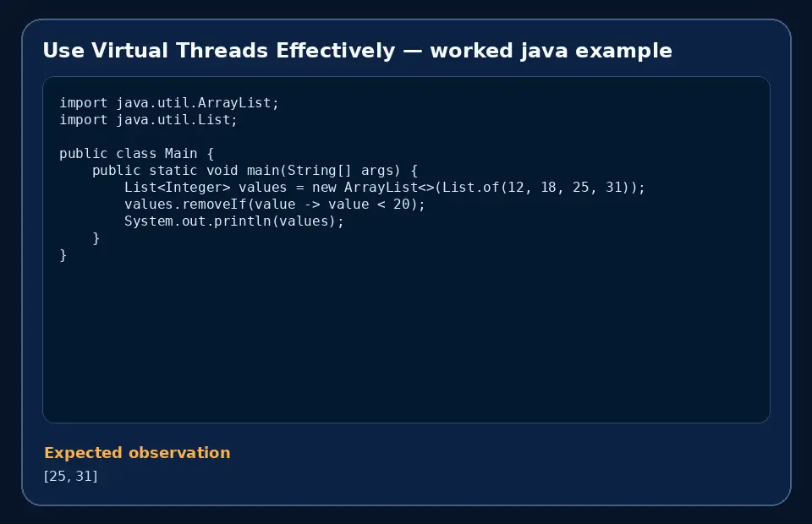Click the 'List<Integer> values = new ArrayList' line

pos(385,188)
